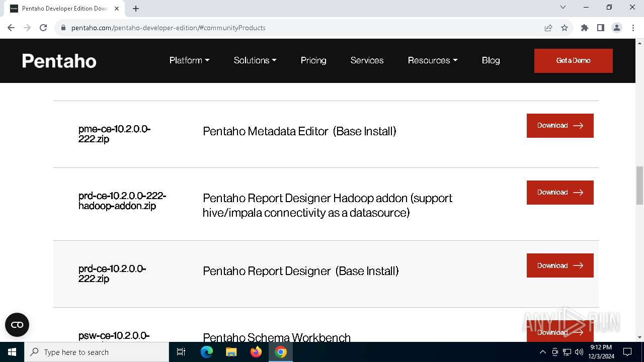The image size is (644, 362).
Task: Open the notification center icon
Action: pyautogui.click(x=627, y=352)
